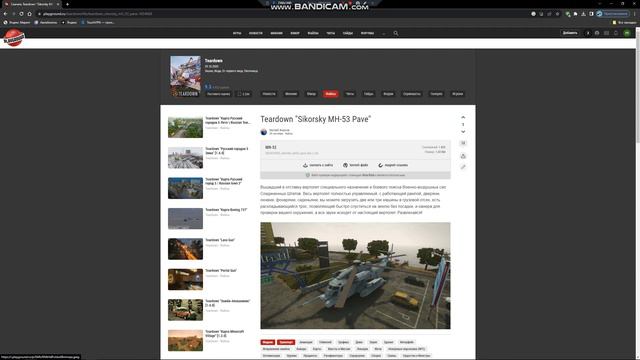Open the "Portal Gun" sidebar link
Image resolution: width=640 pixels, height=360 pixels.
point(221,271)
